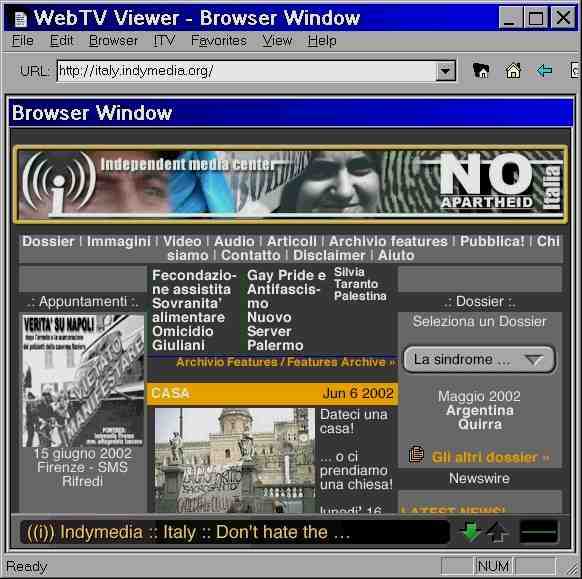Click the CASA article heading
The height and width of the screenshot is (579, 582).
(x=170, y=393)
